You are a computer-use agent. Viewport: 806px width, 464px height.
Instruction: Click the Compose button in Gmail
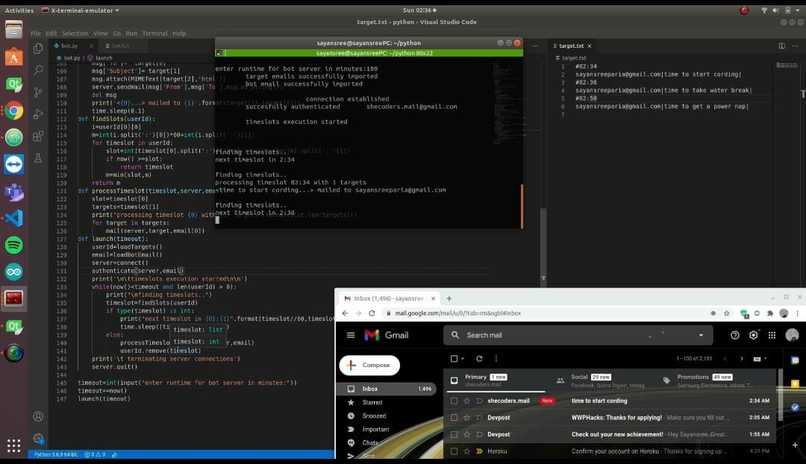(370, 365)
